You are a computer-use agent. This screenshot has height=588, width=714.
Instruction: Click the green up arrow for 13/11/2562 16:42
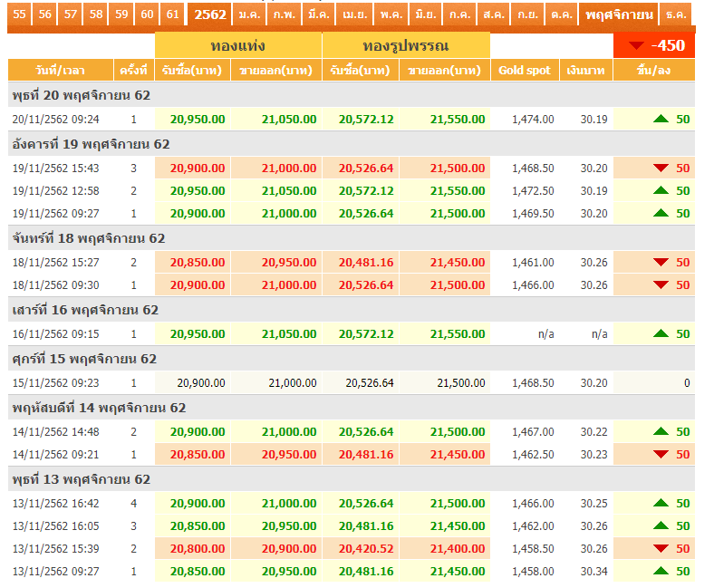click(x=661, y=504)
